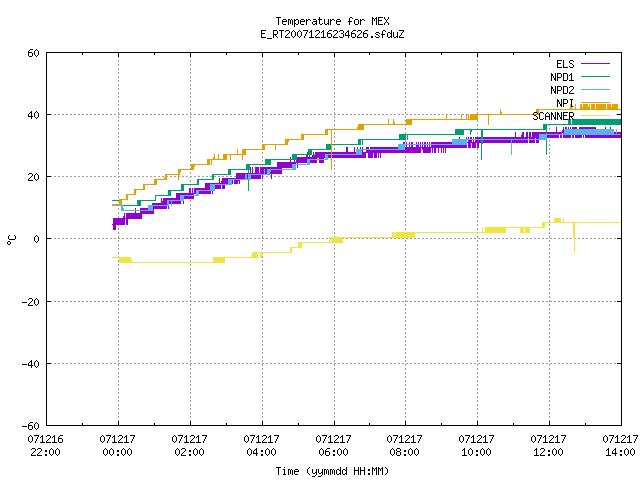
Task: Click the x-axis label 071217 10:00
Action: 476,446
